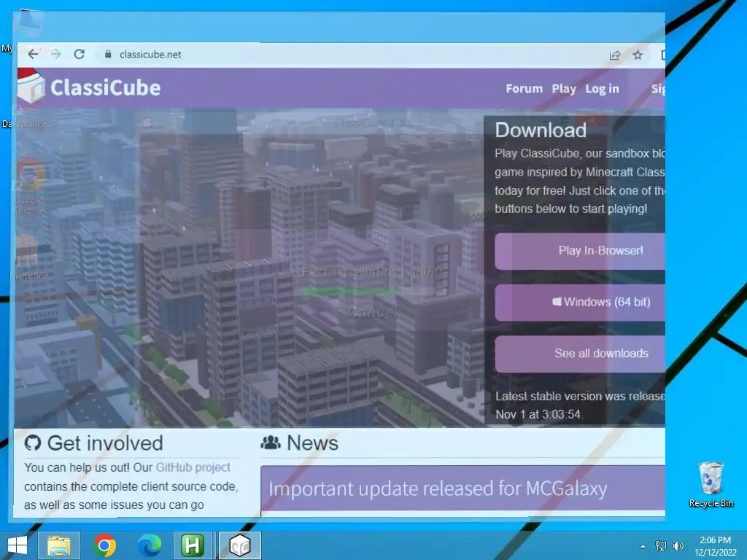Switch to ClassiCube app on taskbar

click(x=239, y=545)
